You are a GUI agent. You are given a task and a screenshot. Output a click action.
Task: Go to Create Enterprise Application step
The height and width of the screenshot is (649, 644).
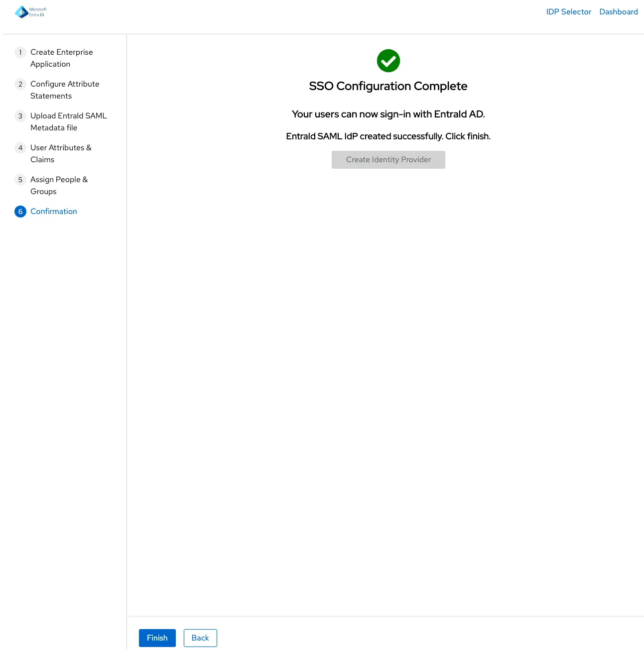62,58
